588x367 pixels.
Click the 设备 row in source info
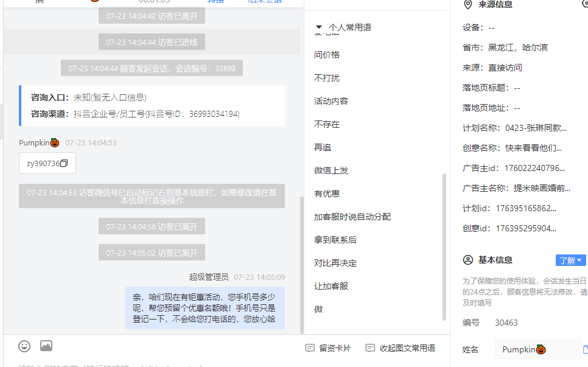click(x=478, y=28)
